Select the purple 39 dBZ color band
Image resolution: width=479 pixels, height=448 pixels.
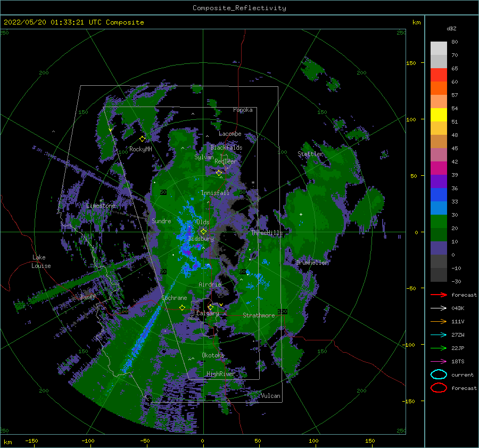pos(439,181)
